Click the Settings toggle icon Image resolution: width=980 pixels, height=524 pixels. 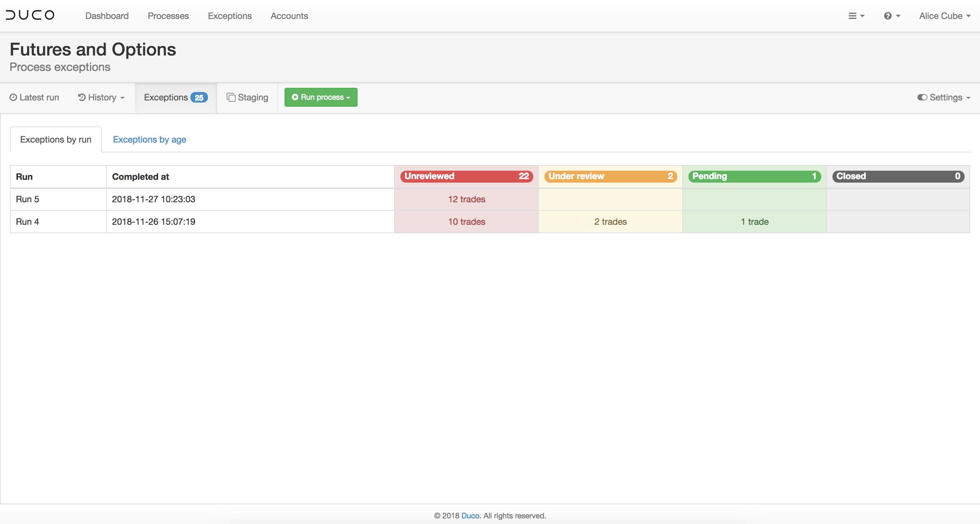point(922,97)
